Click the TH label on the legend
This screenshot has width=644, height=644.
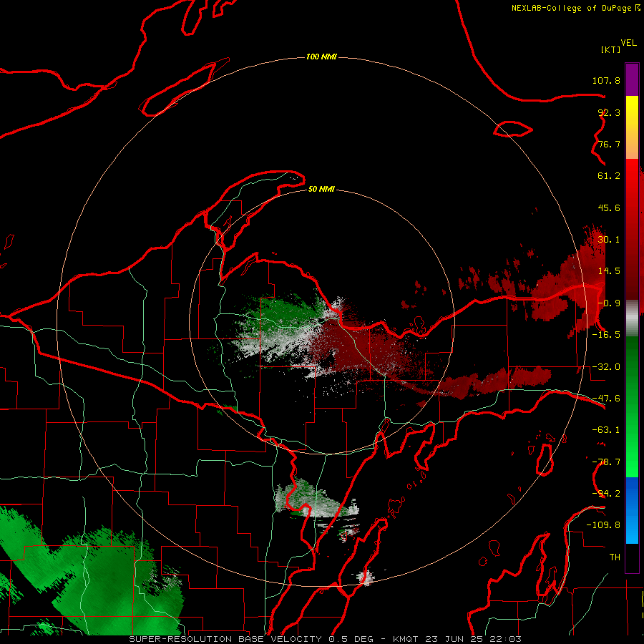pyautogui.click(x=615, y=557)
